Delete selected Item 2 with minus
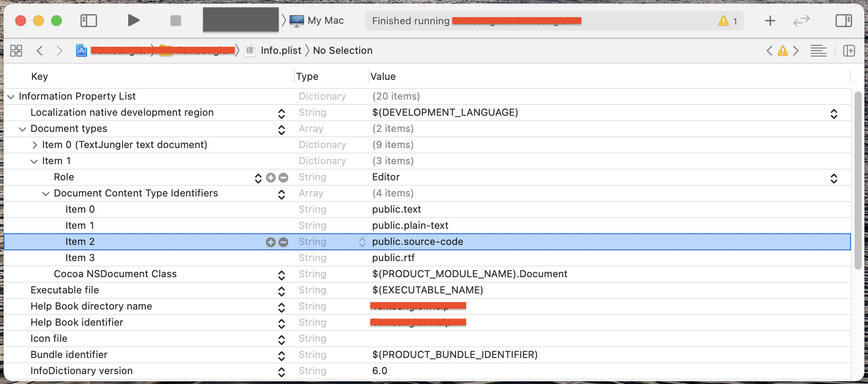This screenshot has height=384, width=868. pos(283,242)
